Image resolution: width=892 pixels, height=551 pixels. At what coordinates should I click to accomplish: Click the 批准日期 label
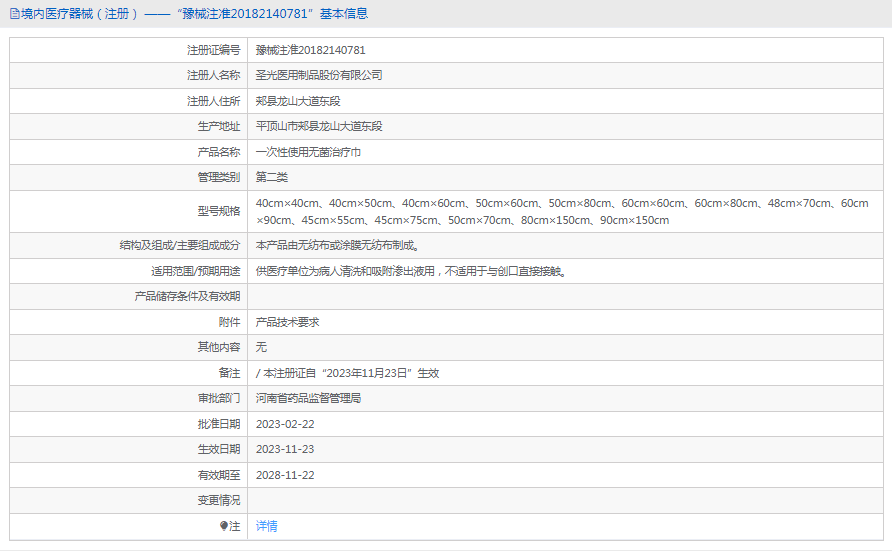point(218,424)
